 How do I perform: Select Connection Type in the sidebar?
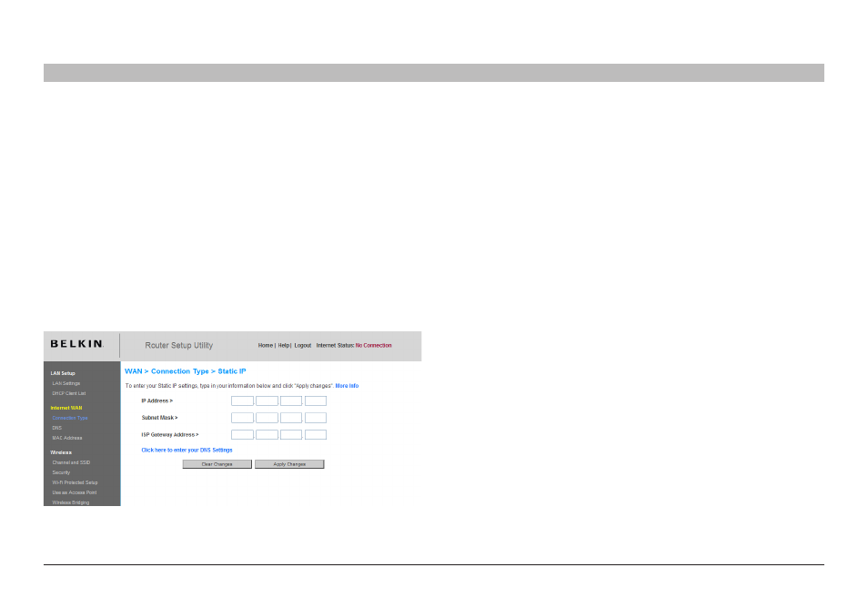coord(70,418)
